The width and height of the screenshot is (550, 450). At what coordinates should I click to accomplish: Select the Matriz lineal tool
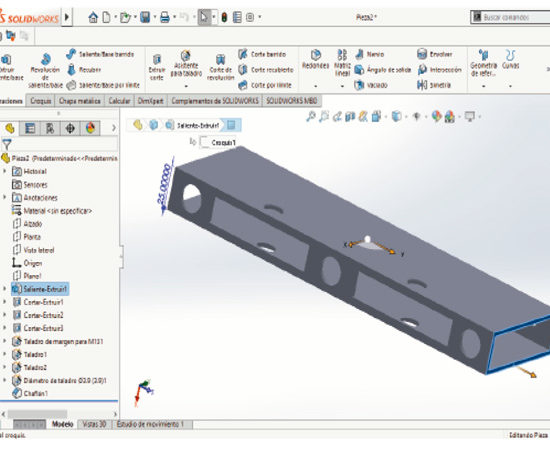pos(342,63)
